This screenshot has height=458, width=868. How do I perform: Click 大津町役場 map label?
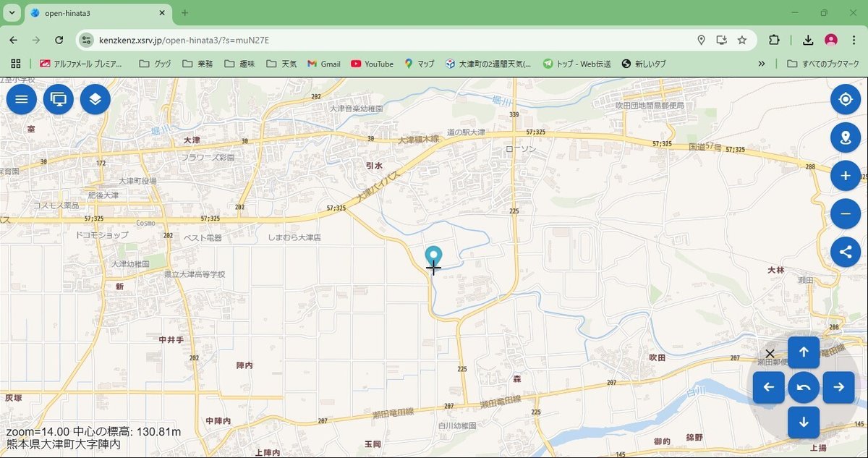pos(137,181)
